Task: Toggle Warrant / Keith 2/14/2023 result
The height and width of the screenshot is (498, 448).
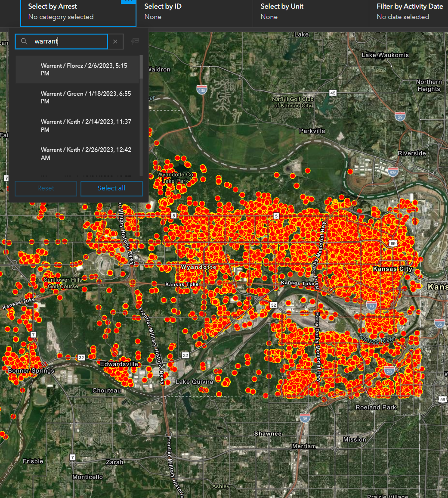Action: coord(77,125)
